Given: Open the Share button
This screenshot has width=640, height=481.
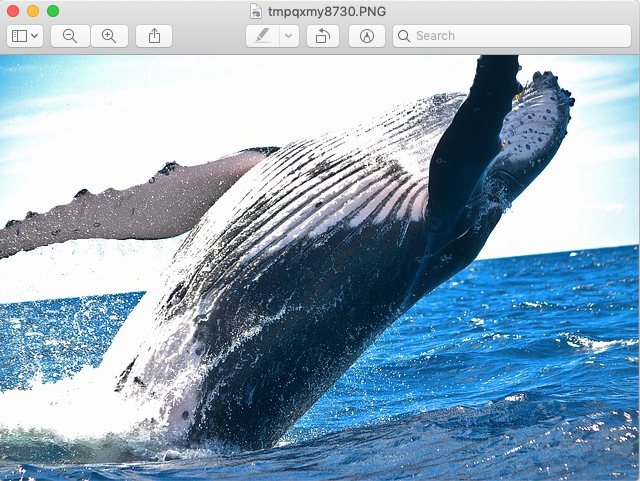Looking at the screenshot, I should [x=154, y=36].
